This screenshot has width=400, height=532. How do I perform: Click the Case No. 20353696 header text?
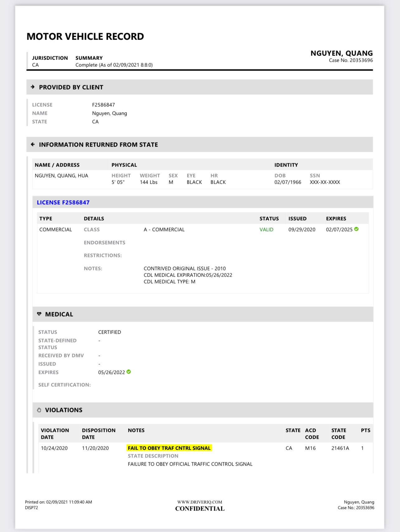coord(351,60)
